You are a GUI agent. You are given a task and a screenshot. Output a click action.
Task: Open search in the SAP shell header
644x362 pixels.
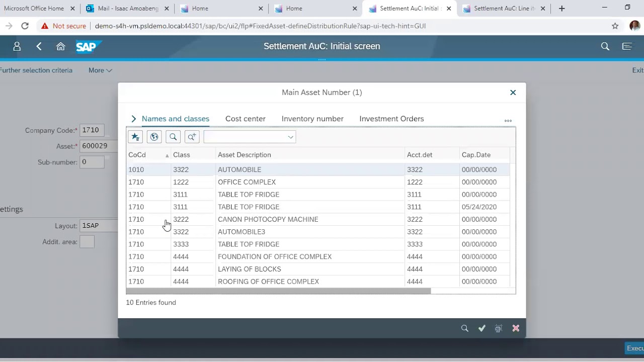pos(605,46)
